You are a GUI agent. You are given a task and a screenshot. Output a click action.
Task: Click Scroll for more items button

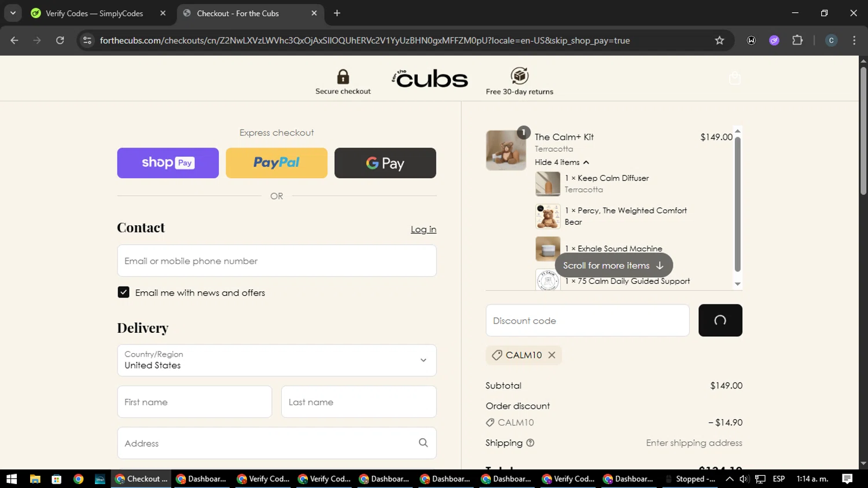tap(613, 265)
